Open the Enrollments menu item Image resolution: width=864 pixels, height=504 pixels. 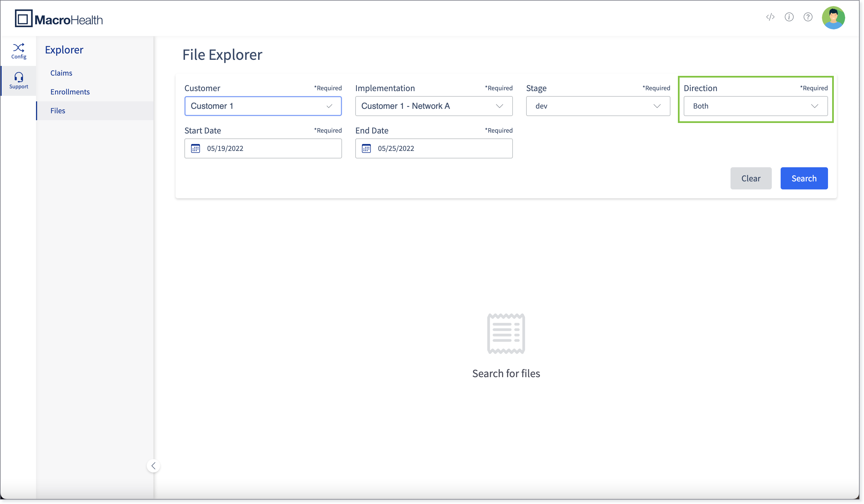70,92
